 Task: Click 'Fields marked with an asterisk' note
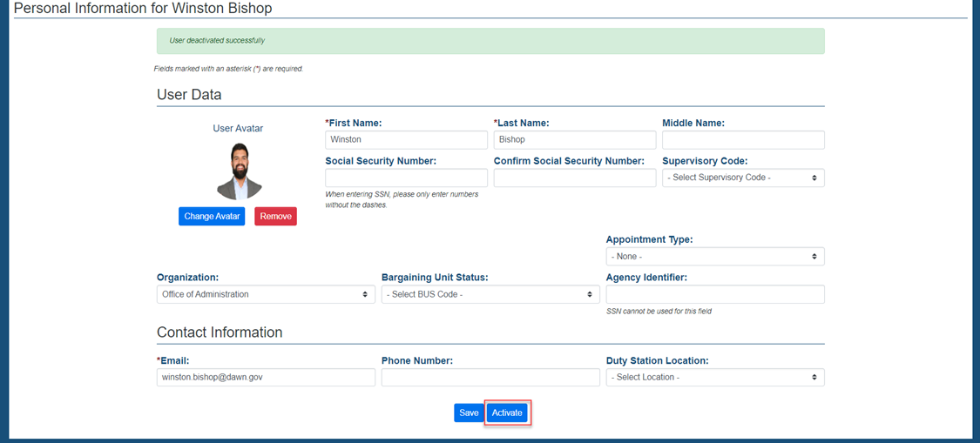point(229,69)
